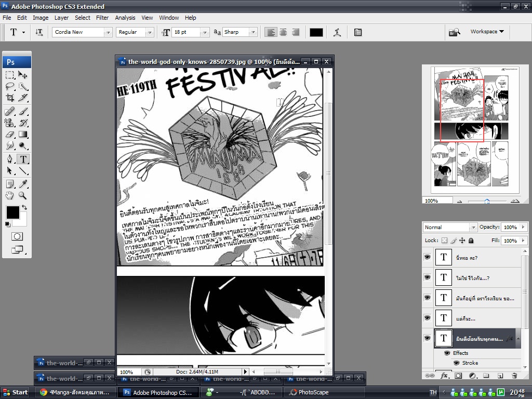Change text orientation in options bar
The width and height of the screenshot is (532, 399).
point(39,32)
